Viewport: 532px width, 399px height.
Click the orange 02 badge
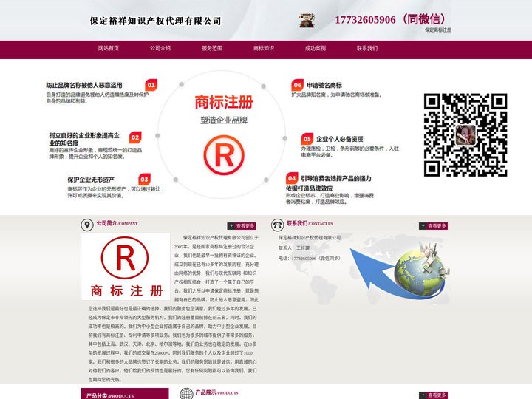coord(135,137)
